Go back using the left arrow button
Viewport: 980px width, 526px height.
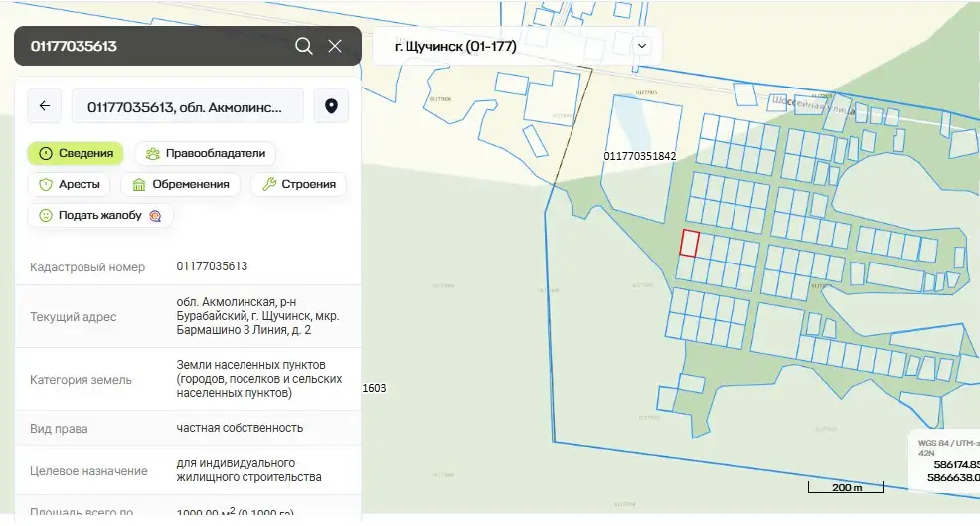point(45,106)
